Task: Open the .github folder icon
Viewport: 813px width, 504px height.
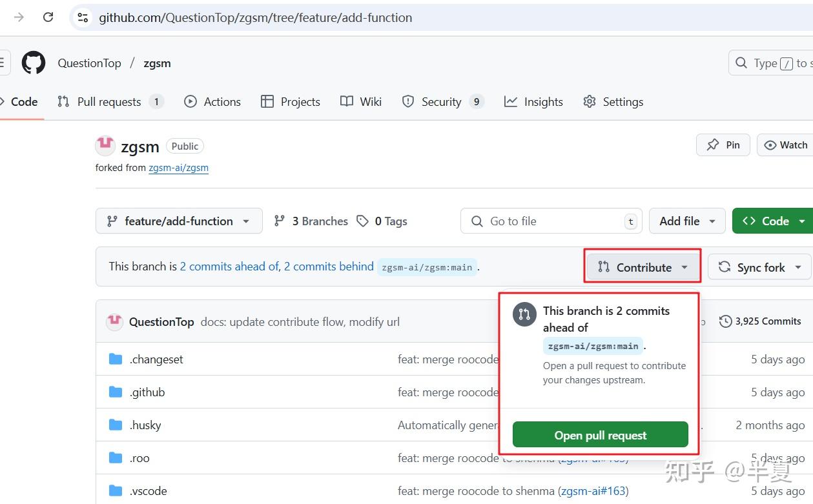Action: [x=116, y=392]
